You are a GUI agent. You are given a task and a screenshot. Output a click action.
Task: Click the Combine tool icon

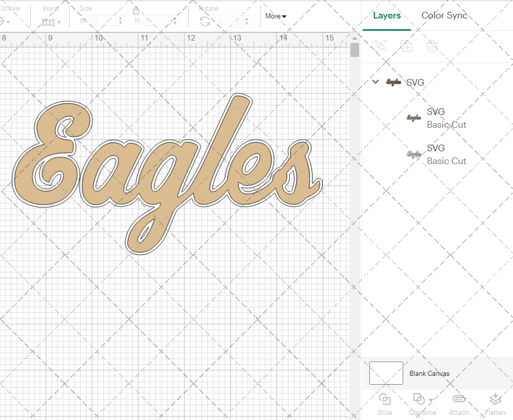[419, 399]
